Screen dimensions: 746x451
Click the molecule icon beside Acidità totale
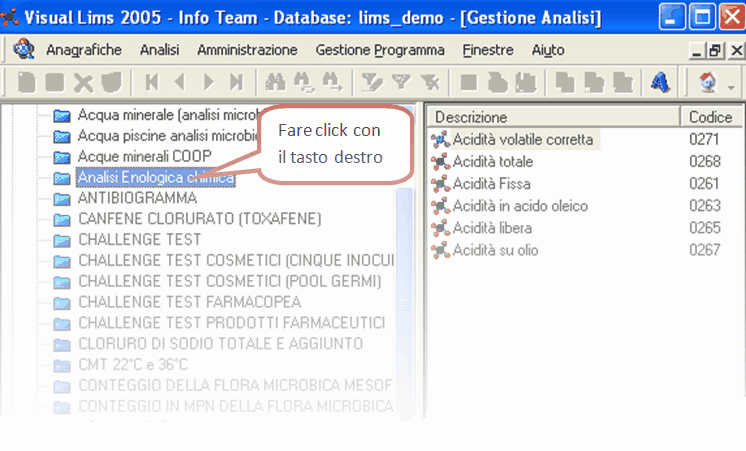pyautogui.click(x=441, y=162)
